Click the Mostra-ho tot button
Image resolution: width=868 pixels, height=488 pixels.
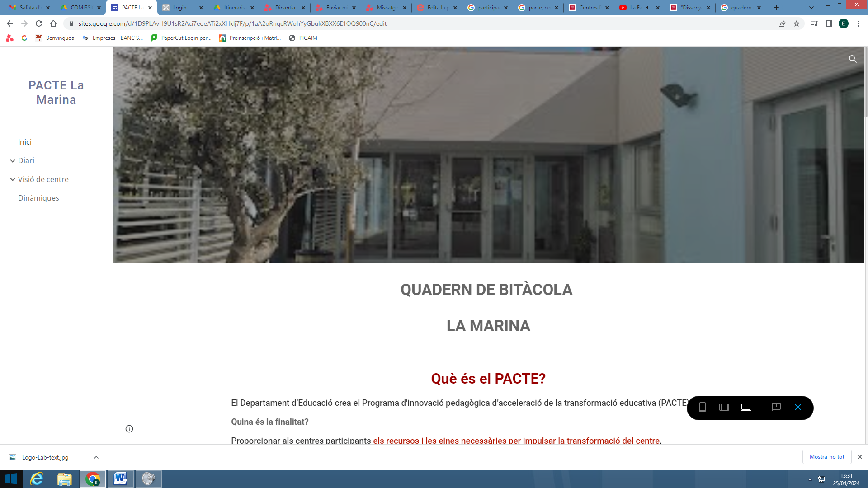point(826,457)
